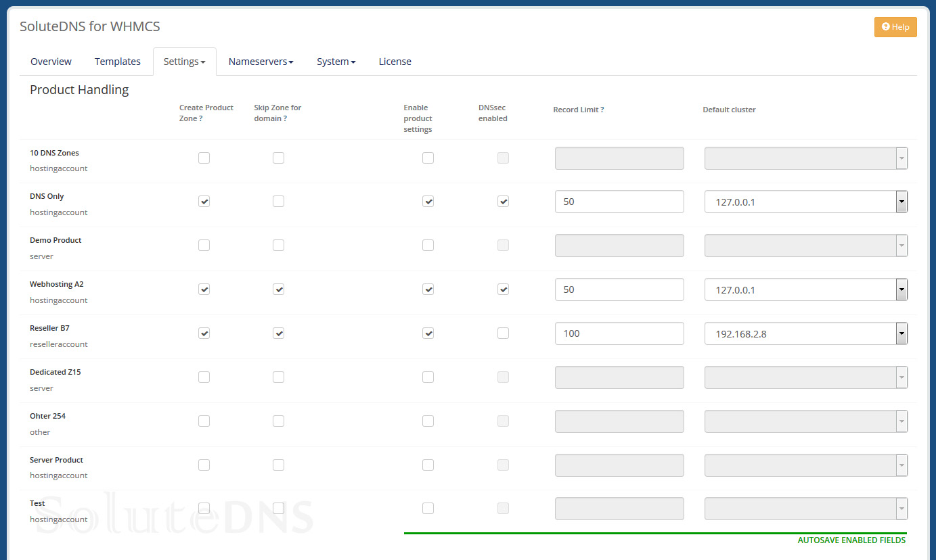This screenshot has height=560, width=936.
Task: Uncheck DNSsec enabled for DNS Only
Action: [x=503, y=202]
